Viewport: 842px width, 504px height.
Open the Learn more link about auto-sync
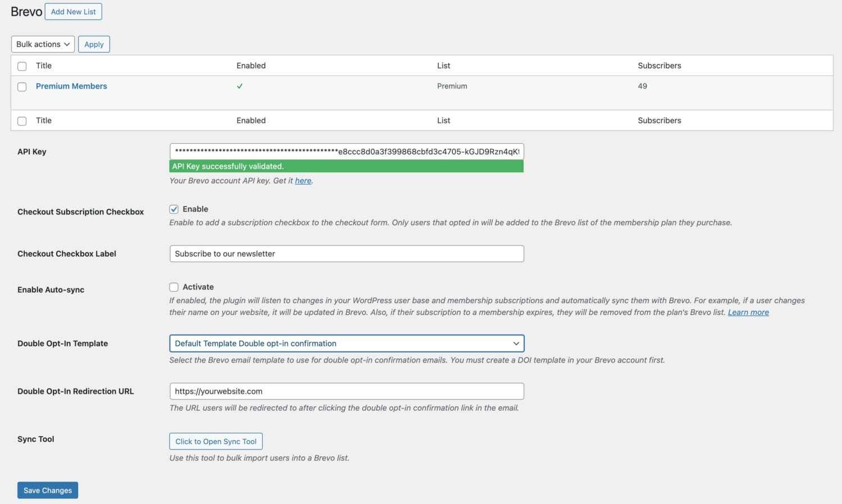[x=748, y=313]
